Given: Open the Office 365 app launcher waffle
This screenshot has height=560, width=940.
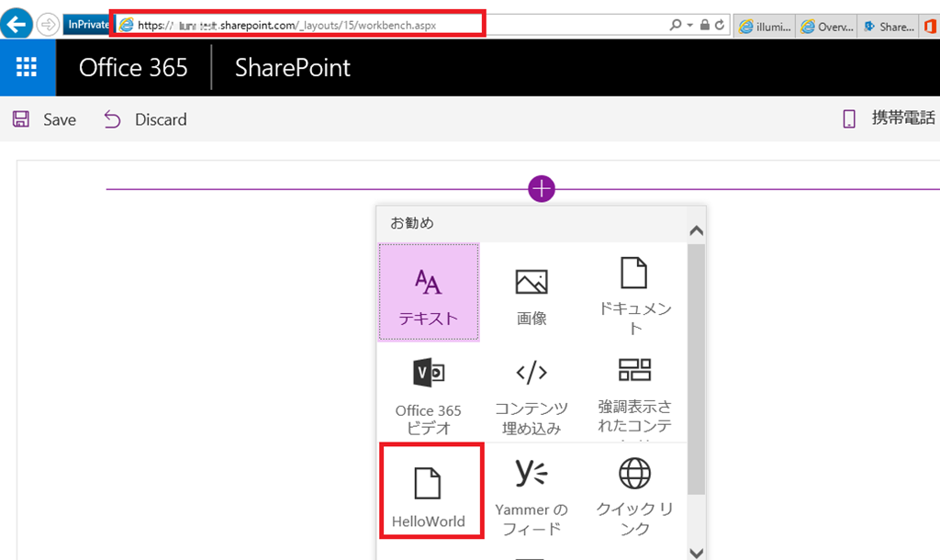Looking at the screenshot, I should [27, 67].
